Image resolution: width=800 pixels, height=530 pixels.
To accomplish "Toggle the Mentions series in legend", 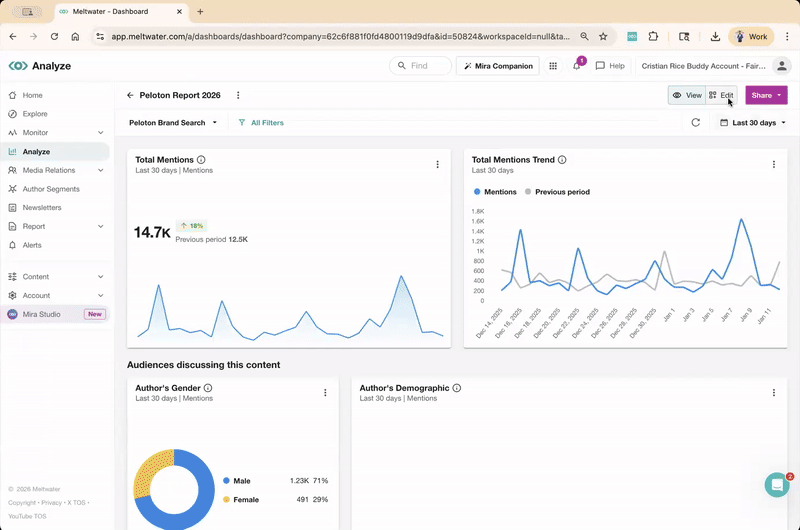I will pos(495,192).
